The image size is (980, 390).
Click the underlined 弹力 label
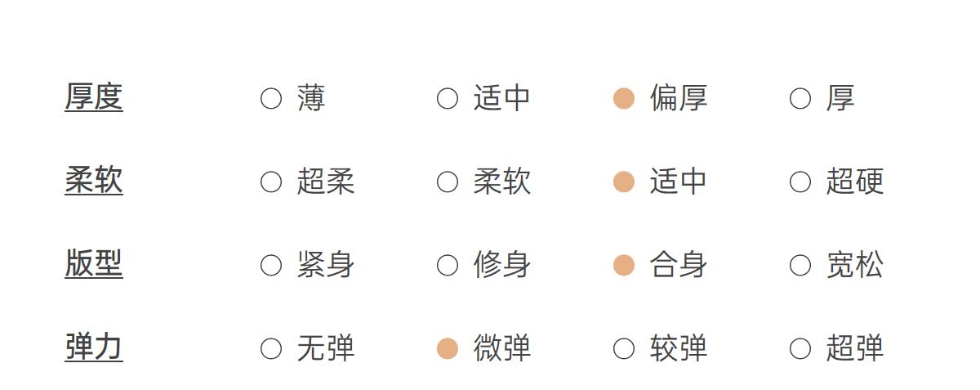click(x=94, y=347)
